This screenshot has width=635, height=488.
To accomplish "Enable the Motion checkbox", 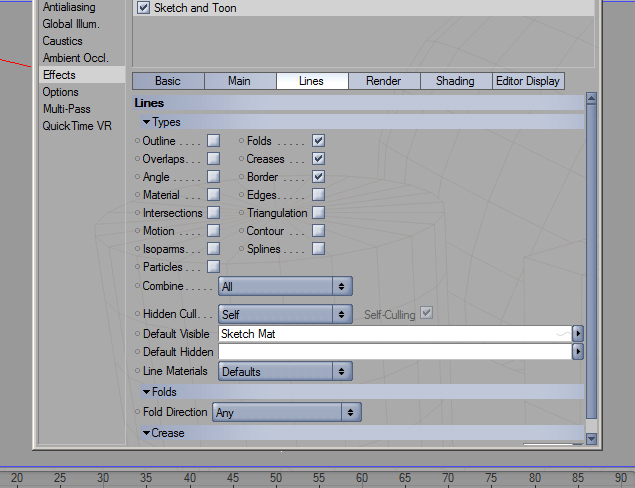I will point(213,231).
